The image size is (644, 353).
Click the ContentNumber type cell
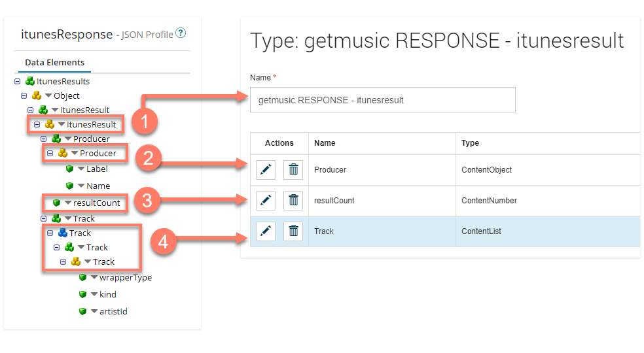coord(548,201)
